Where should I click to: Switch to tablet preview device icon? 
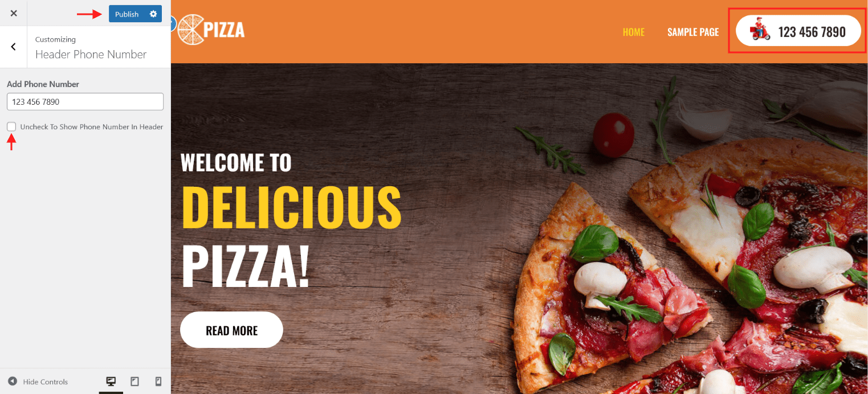pyautogui.click(x=135, y=381)
